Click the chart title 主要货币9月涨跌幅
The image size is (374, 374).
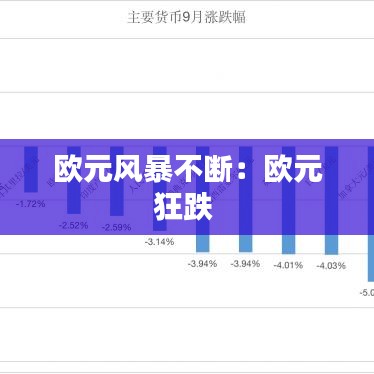click(187, 17)
